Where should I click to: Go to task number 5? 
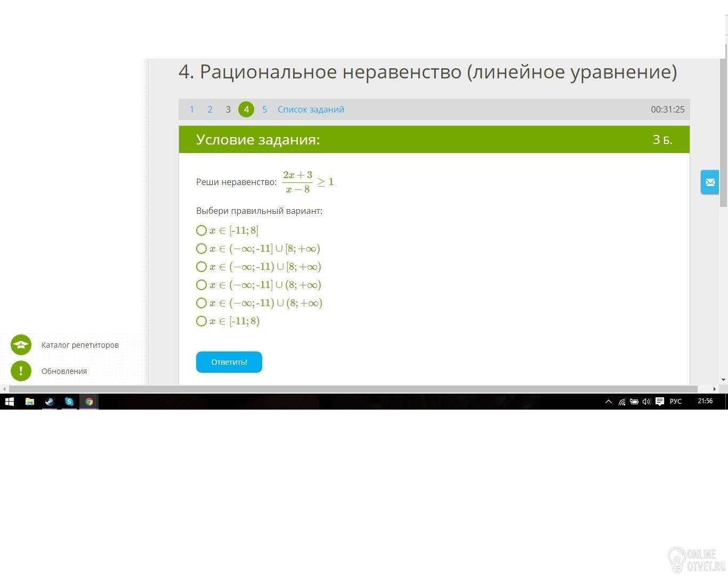click(264, 109)
